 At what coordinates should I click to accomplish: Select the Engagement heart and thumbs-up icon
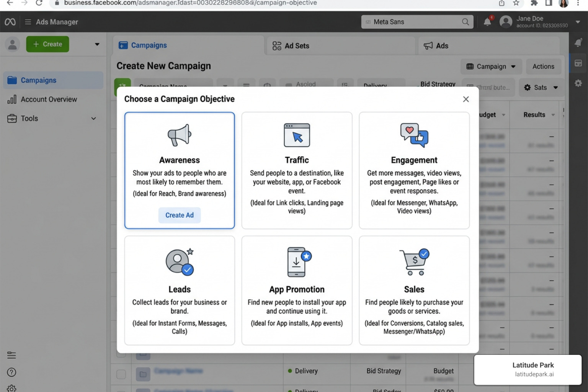(414, 135)
